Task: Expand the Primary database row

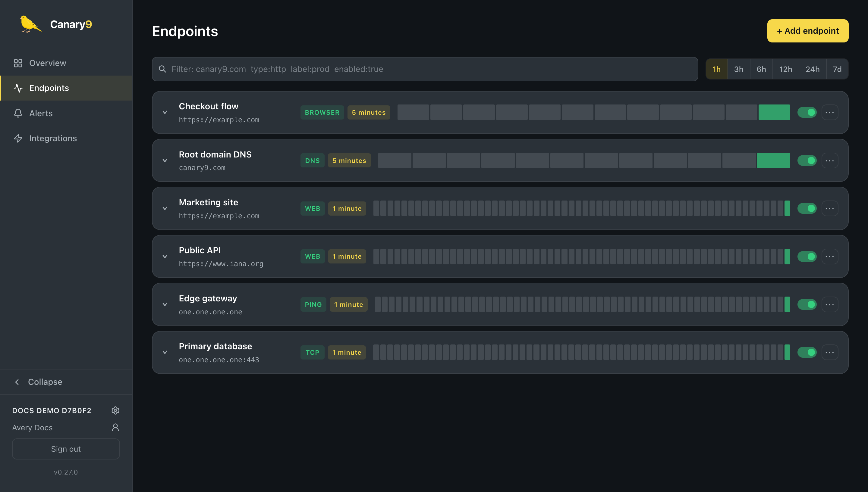Action: click(x=165, y=353)
